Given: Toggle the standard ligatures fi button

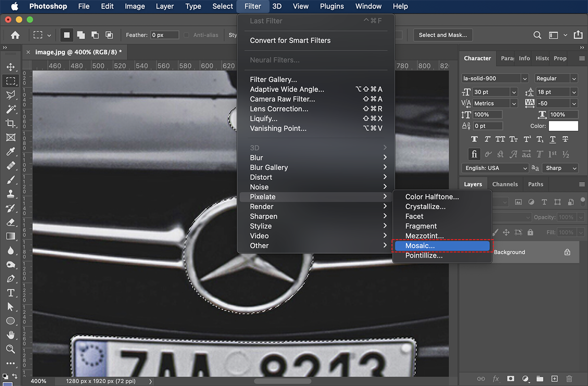Looking at the screenshot, I should point(475,154).
